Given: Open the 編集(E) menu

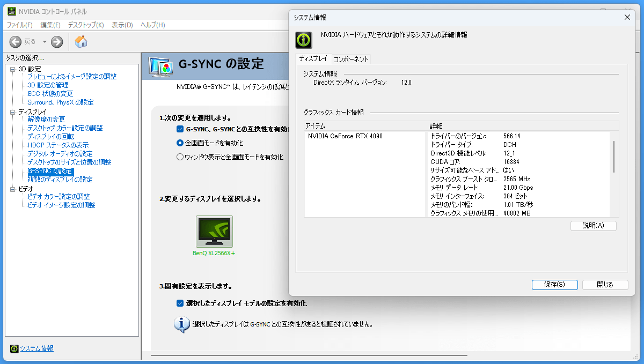Looking at the screenshot, I should point(50,25).
